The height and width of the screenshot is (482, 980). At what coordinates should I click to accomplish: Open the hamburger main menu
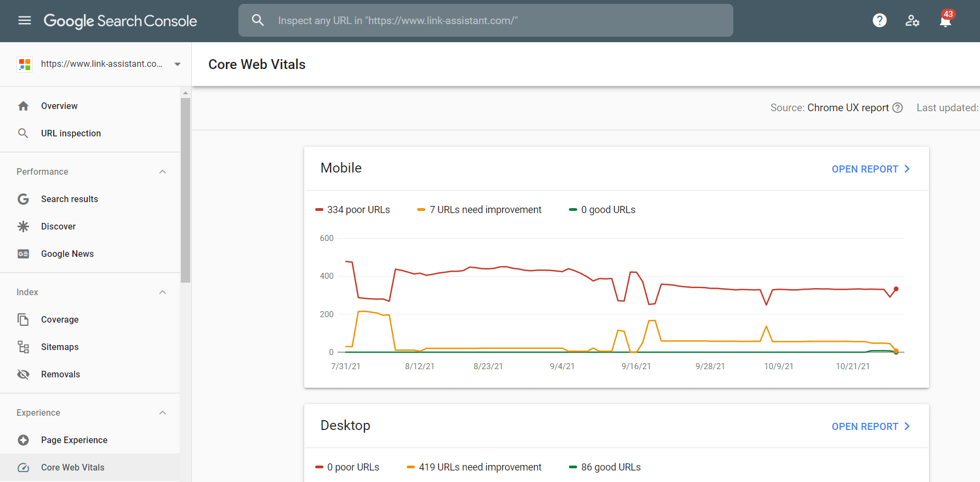pos(25,21)
